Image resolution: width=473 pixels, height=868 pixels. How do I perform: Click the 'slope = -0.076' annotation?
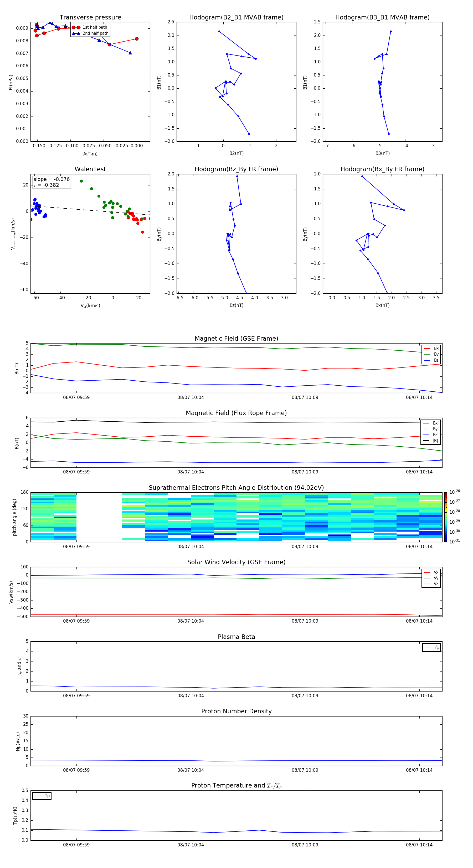point(52,179)
